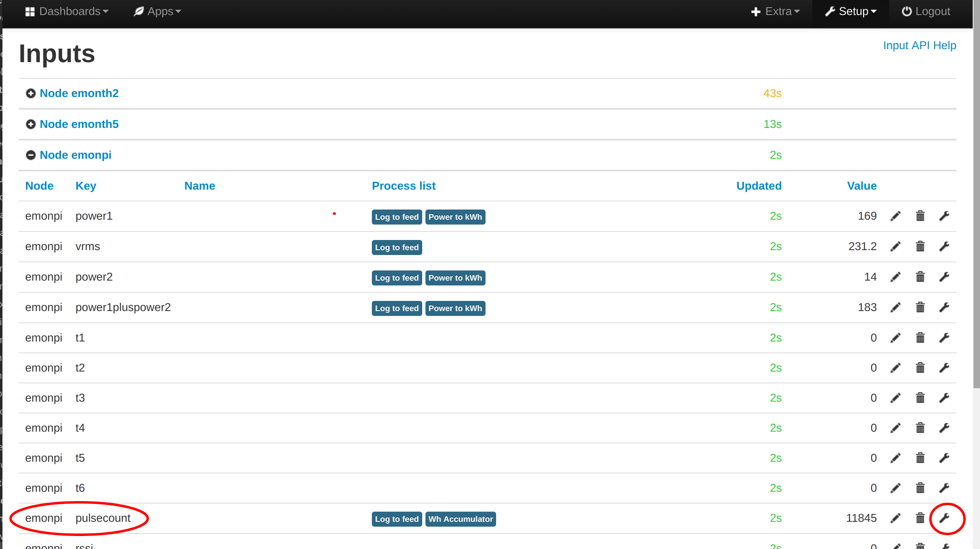Expand Node emonth5 with plus icon
The height and width of the screenshot is (549, 980).
click(30, 124)
